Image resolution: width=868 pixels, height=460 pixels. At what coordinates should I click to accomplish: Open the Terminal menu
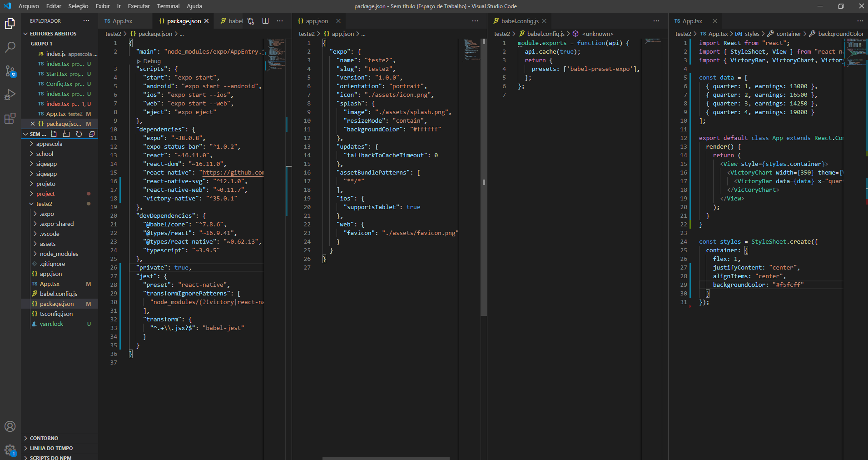click(x=168, y=6)
